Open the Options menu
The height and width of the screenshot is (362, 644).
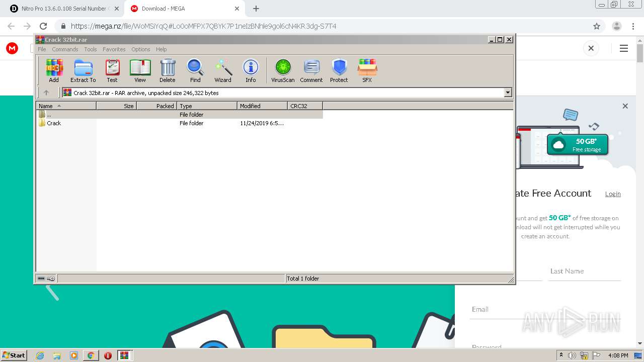141,49
